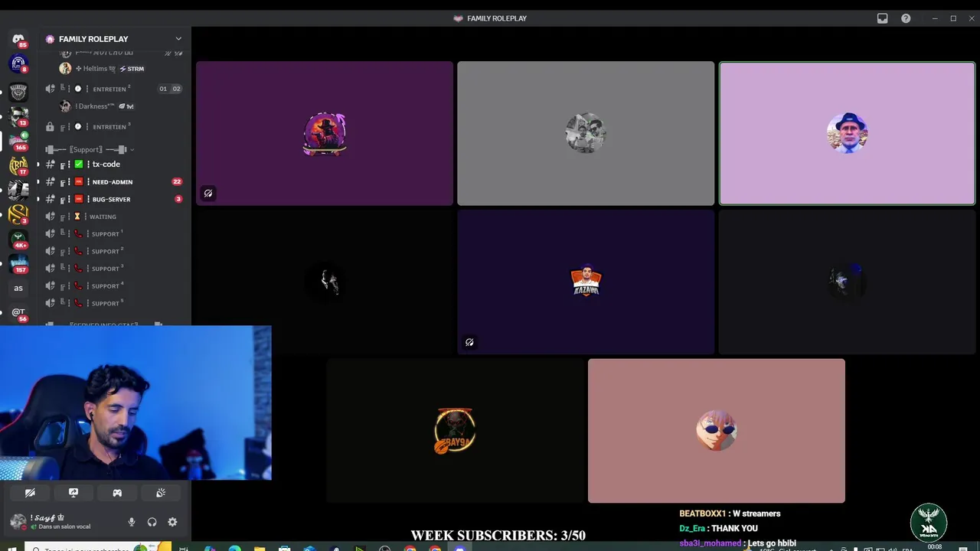Screen dimensions: 980x551
Task: Click ENTRETIEN 2 user count 01 02
Action: coord(170,89)
